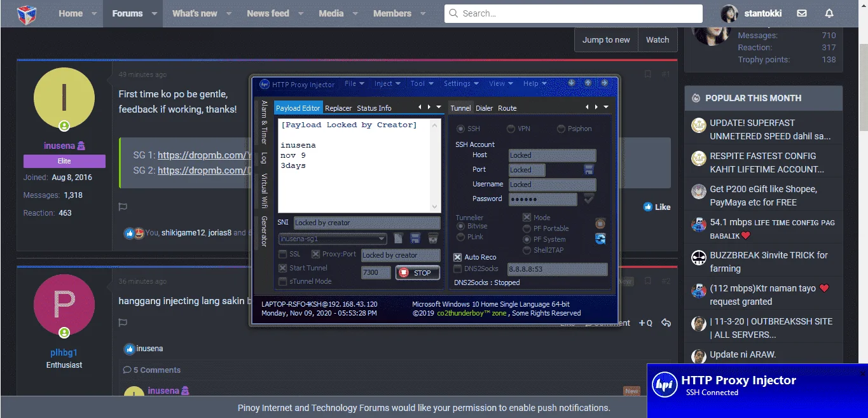Switch to the Route tab

[507, 108]
